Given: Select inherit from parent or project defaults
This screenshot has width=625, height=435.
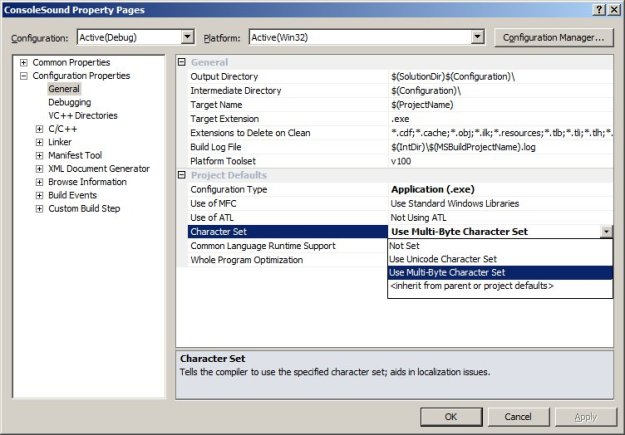Looking at the screenshot, I should (471, 286).
